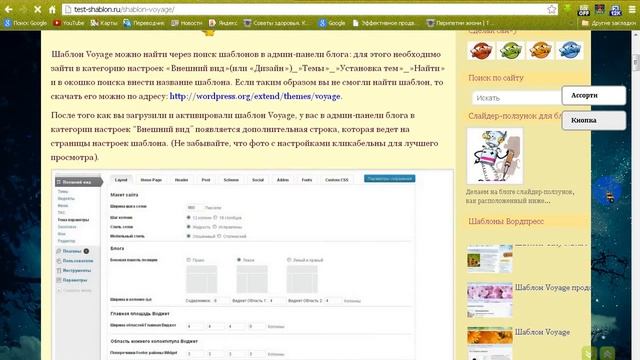Open the pink flowers template thumbnail
The image size is (640, 360).
point(489,300)
